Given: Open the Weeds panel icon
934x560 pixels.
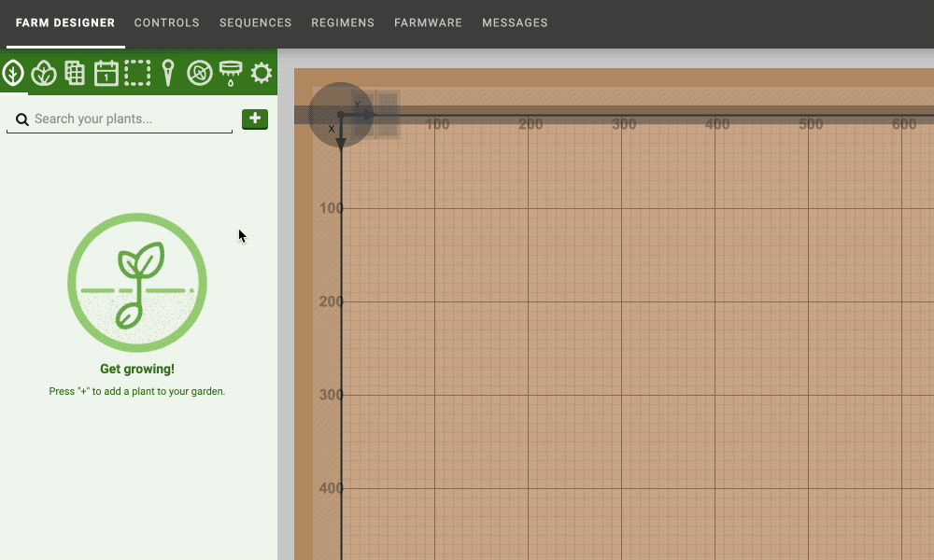Looking at the screenshot, I should (x=199, y=73).
